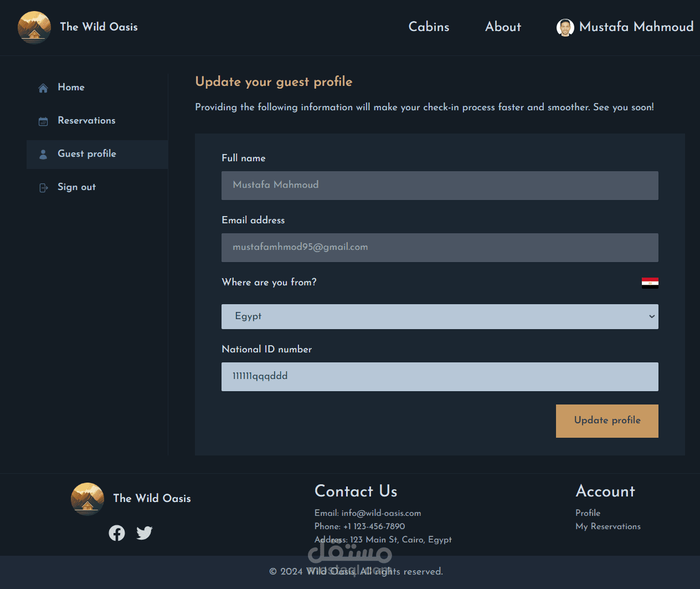Click the Egypt flag icon
Image resolution: width=700 pixels, height=589 pixels.
pos(650,283)
